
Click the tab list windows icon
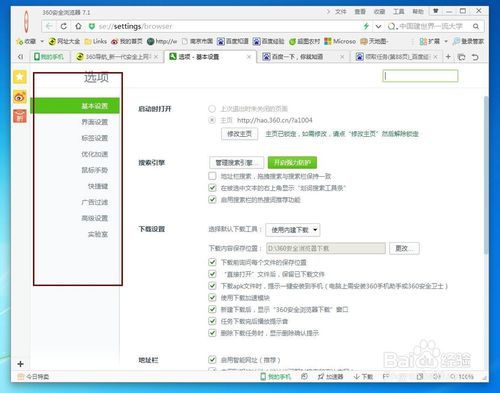pyautogui.click(x=462, y=57)
